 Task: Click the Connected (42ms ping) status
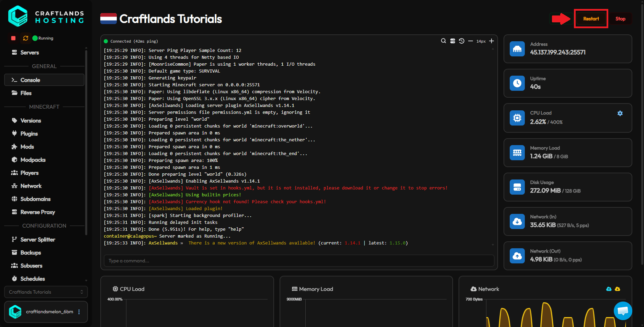click(134, 41)
